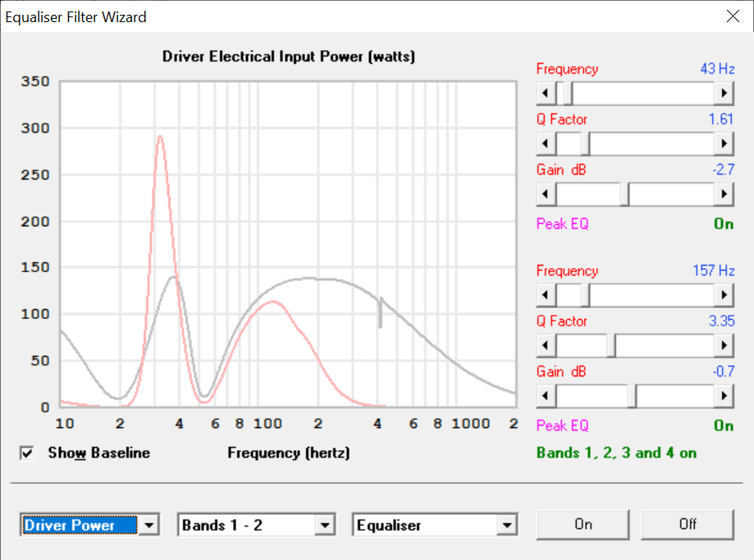Decrease band 1 Gain dB with left arrow
Viewport: 754px width, 560px height.
click(x=546, y=193)
